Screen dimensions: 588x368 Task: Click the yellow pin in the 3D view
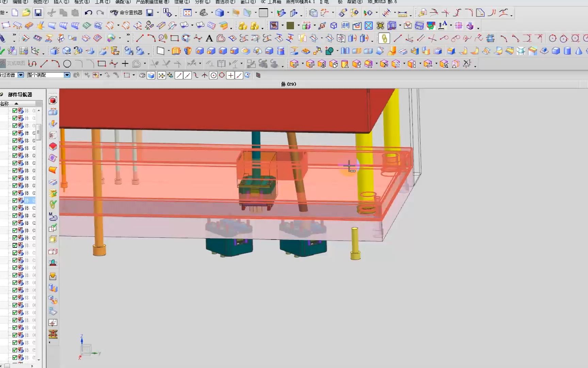point(355,243)
